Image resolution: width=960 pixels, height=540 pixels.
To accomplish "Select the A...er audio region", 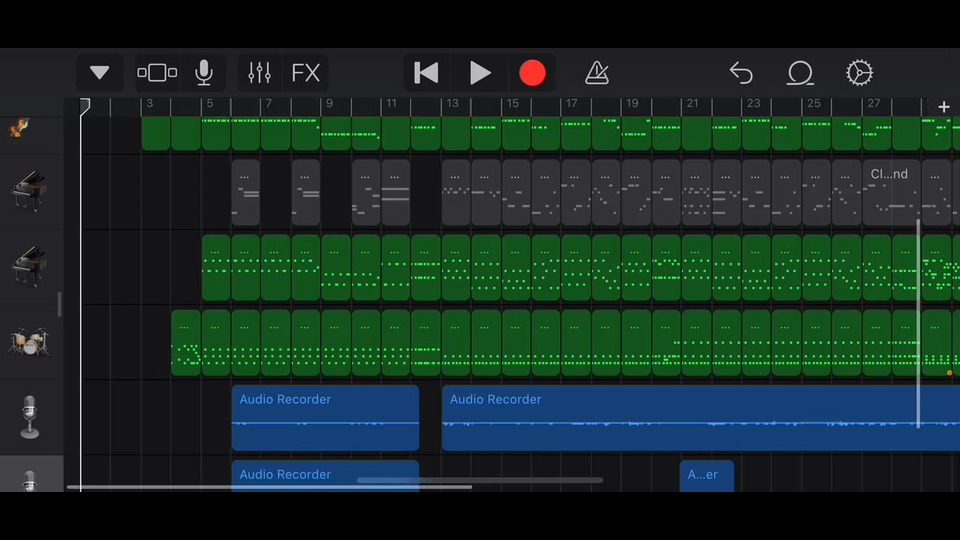I will 707,476.
